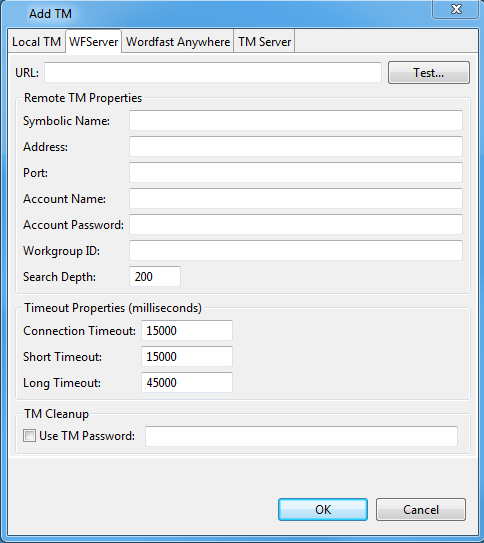Select the WFServer tab
The width and height of the screenshot is (484, 543).
click(93, 42)
